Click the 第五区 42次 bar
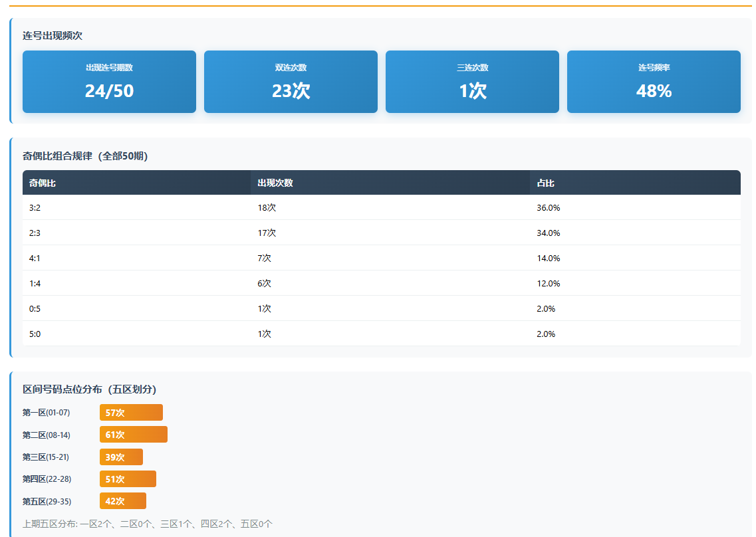This screenshot has height=537, width=756. click(x=123, y=501)
